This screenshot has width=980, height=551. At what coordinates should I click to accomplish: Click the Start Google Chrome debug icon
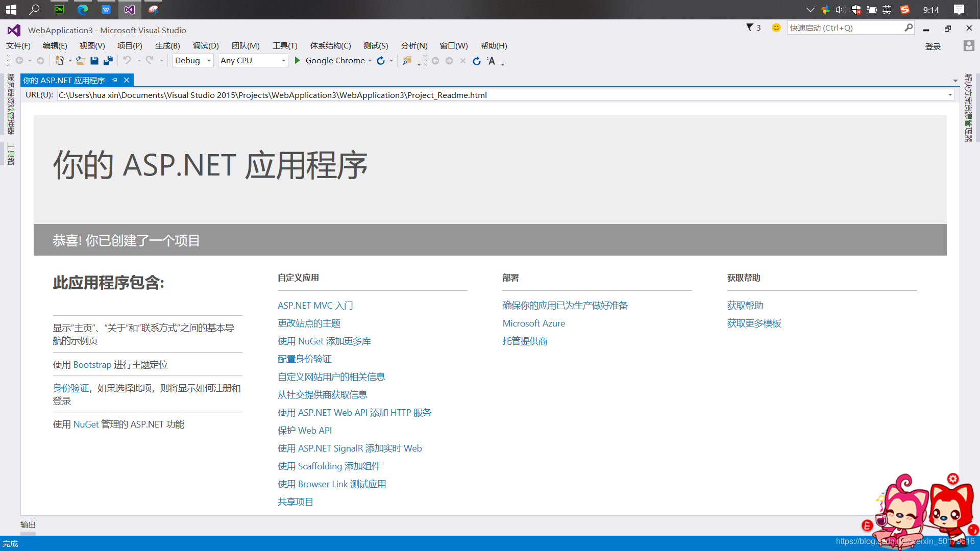pyautogui.click(x=298, y=61)
